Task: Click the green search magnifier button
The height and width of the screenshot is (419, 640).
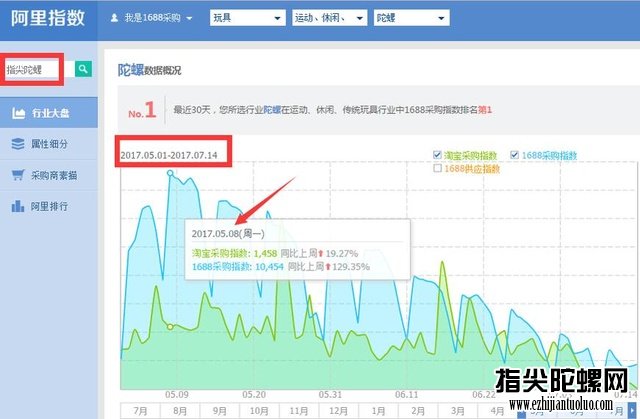Action: coord(83,69)
